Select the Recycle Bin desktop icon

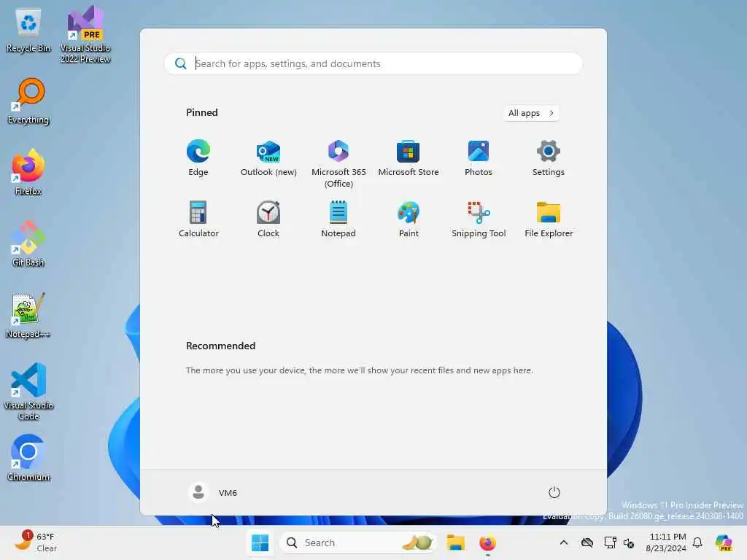tap(28, 31)
